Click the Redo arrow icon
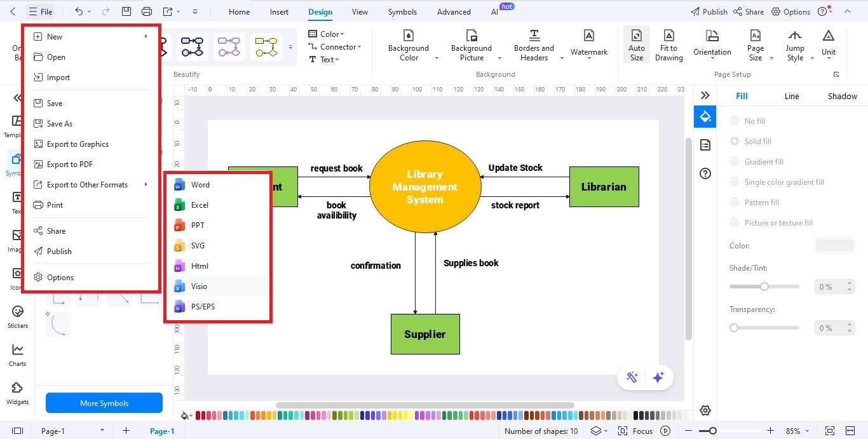Image resolution: width=868 pixels, height=439 pixels. [105, 11]
